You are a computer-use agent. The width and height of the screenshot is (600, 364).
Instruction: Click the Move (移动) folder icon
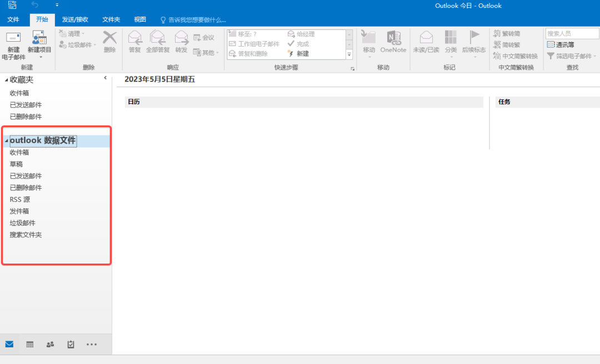368,37
